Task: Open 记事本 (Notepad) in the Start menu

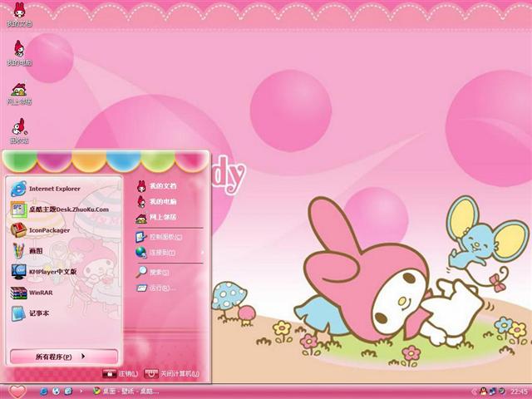Action: (x=39, y=313)
